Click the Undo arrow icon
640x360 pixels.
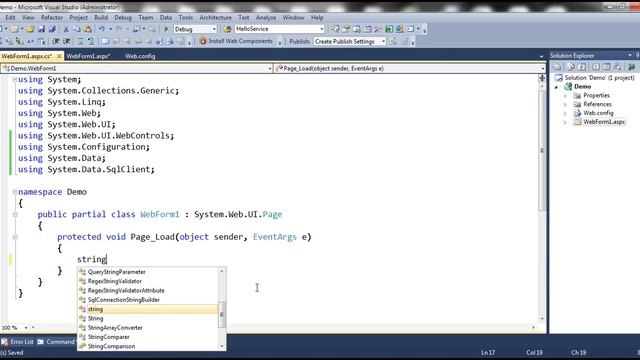pos(102,29)
